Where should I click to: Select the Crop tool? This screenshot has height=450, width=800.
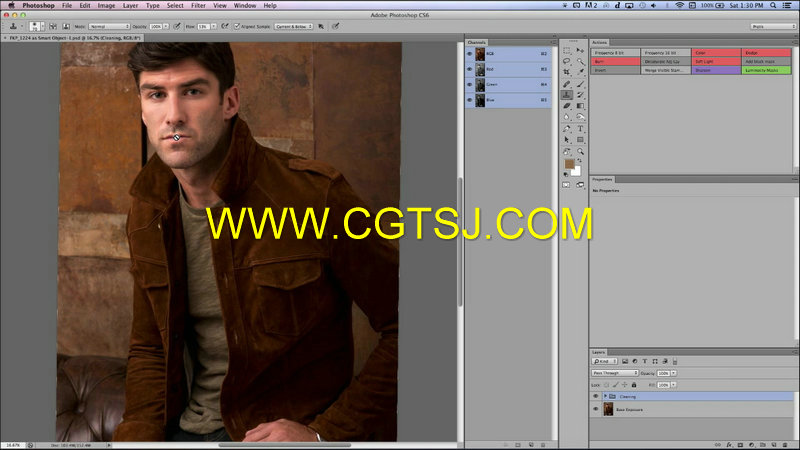(x=567, y=72)
